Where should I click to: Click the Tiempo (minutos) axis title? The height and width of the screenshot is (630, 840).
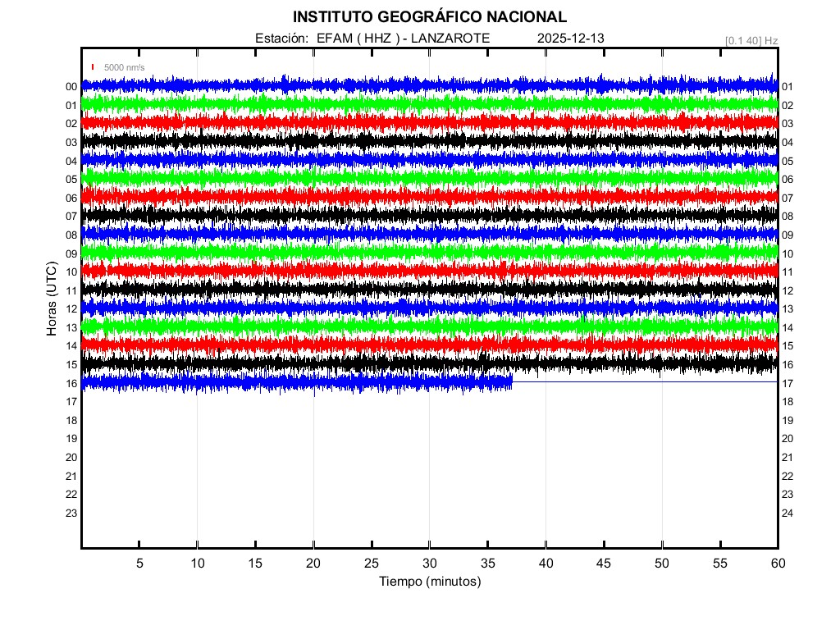click(x=429, y=582)
